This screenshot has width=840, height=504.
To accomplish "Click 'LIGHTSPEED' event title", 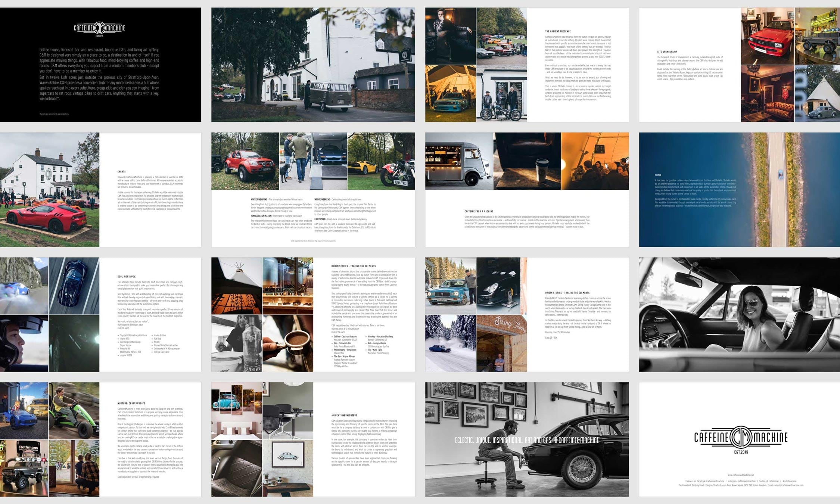I will coord(320,220).
